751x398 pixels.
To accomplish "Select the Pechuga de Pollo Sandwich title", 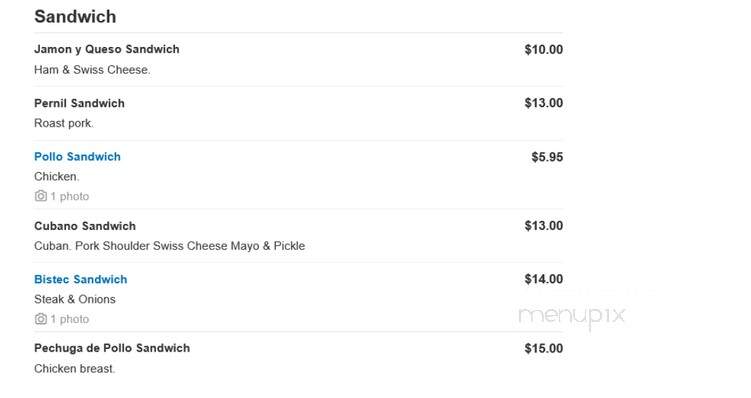I will pos(112,348).
